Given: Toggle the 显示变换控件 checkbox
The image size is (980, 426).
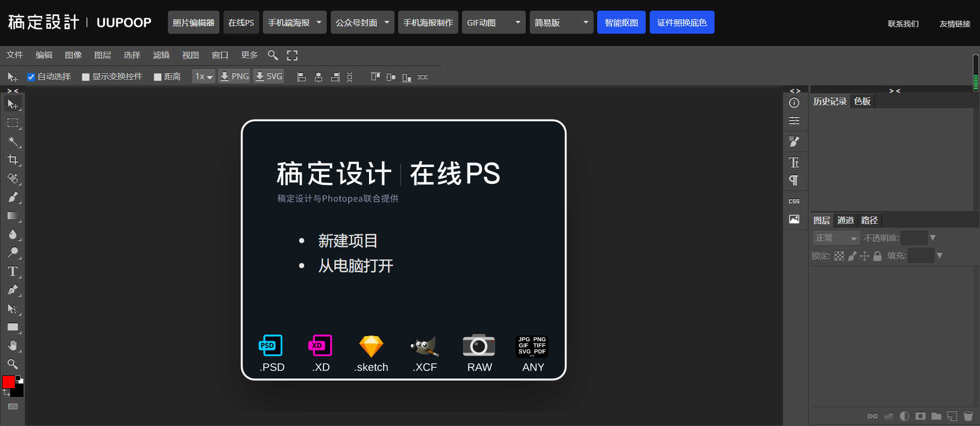Looking at the screenshot, I should [86, 77].
